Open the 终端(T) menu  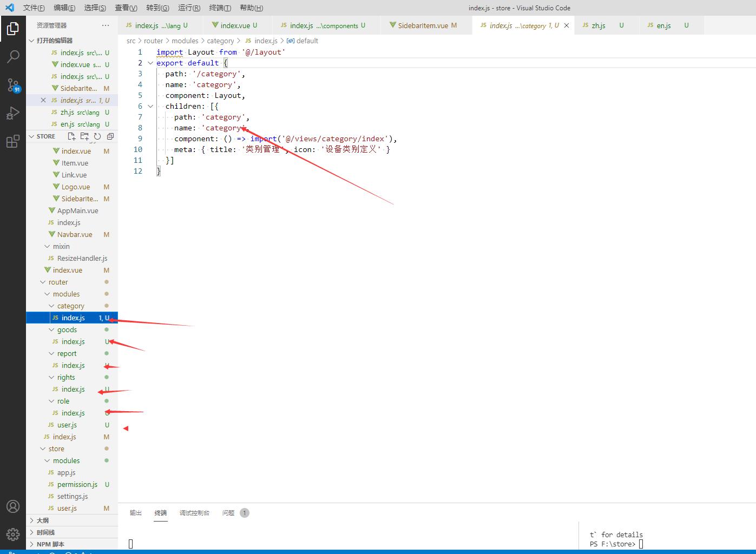click(220, 8)
